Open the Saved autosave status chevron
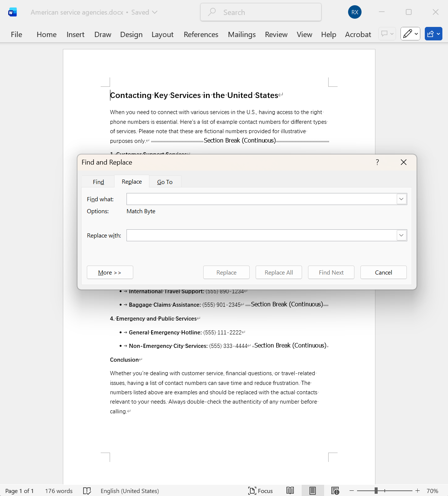The image size is (448, 496). tap(156, 12)
